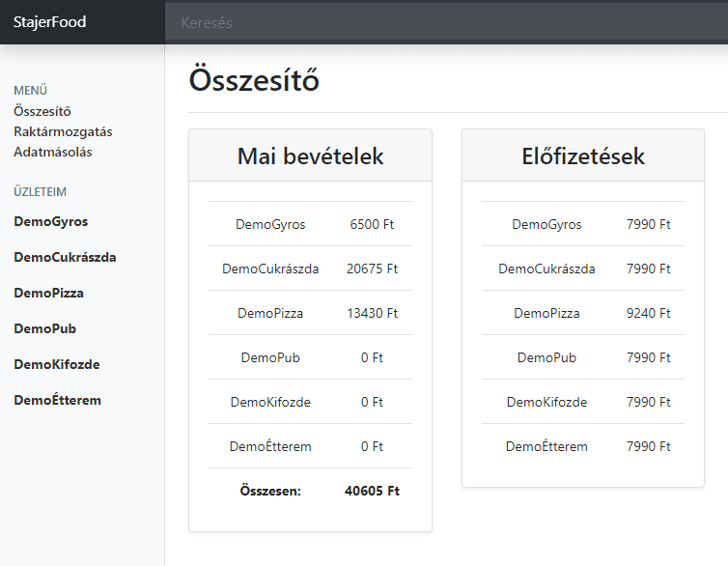Click DemoKifozde's 7990 Ft subscription value

click(x=648, y=402)
